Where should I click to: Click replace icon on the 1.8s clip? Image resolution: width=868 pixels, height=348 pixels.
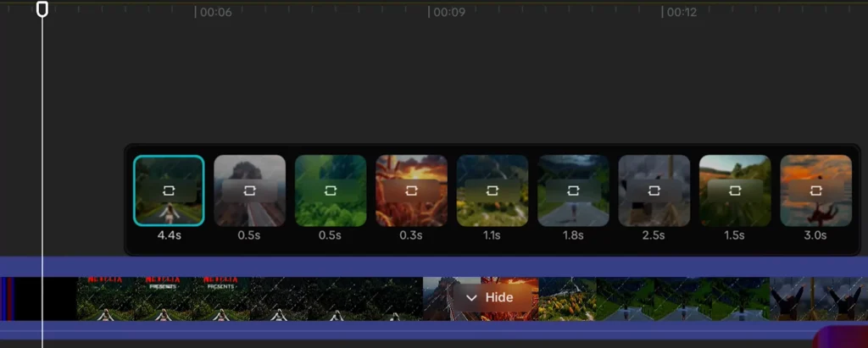point(573,191)
